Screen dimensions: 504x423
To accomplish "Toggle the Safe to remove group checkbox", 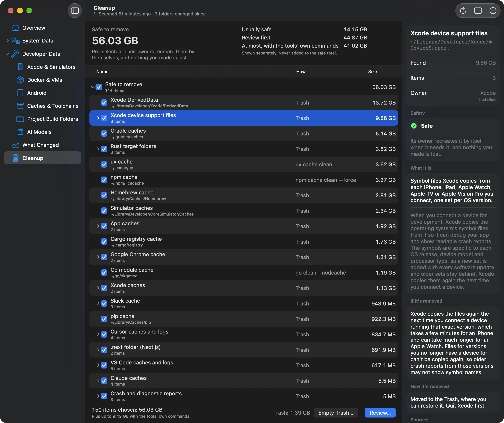I will [x=99, y=87].
